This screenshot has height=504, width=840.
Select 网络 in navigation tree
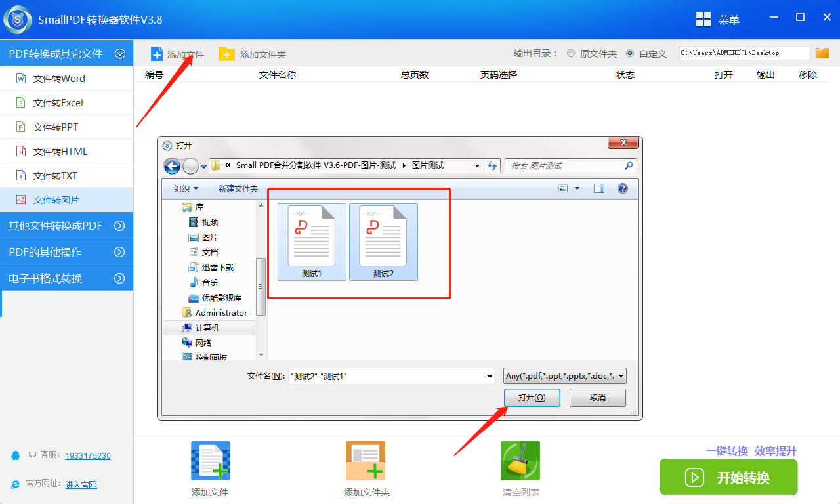(203, 343)
